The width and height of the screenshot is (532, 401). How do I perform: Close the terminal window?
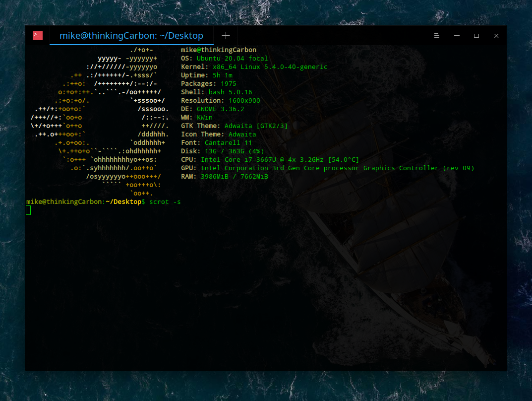(496, 36)
